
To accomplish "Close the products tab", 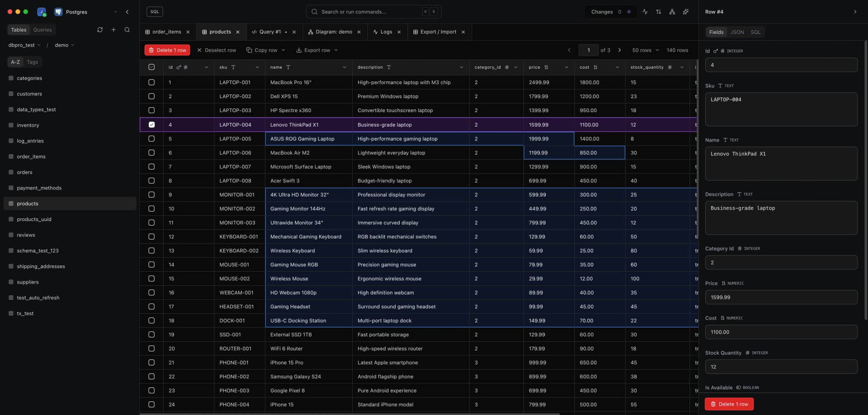I will 238,32.
